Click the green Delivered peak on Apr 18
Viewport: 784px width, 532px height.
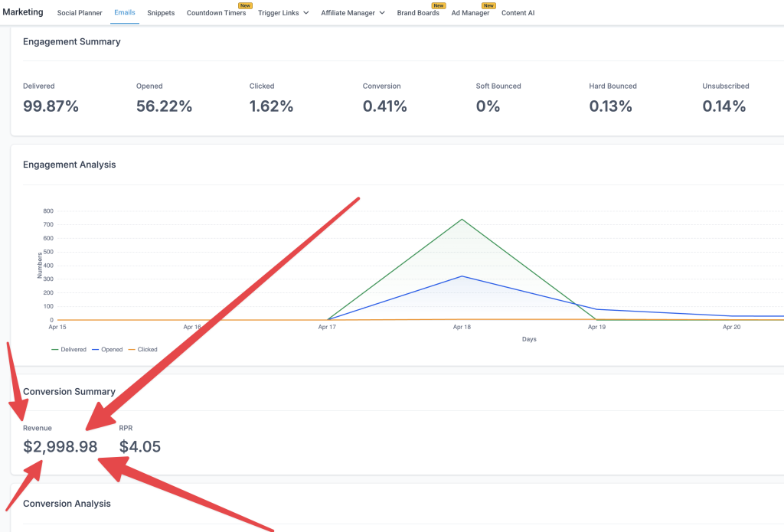[x=462, y=220]
